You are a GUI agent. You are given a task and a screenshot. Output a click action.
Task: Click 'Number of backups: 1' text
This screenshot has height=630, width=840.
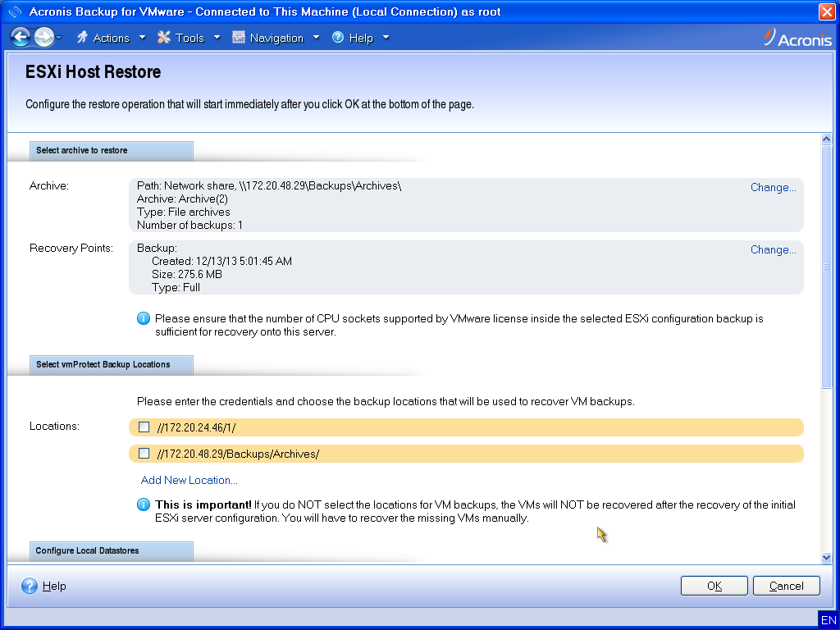189,225
